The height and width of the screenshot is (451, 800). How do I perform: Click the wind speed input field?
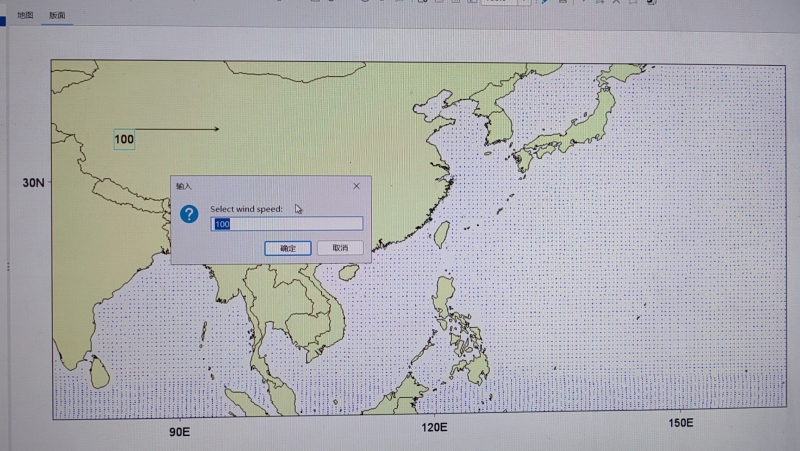(x=288, y=224)
